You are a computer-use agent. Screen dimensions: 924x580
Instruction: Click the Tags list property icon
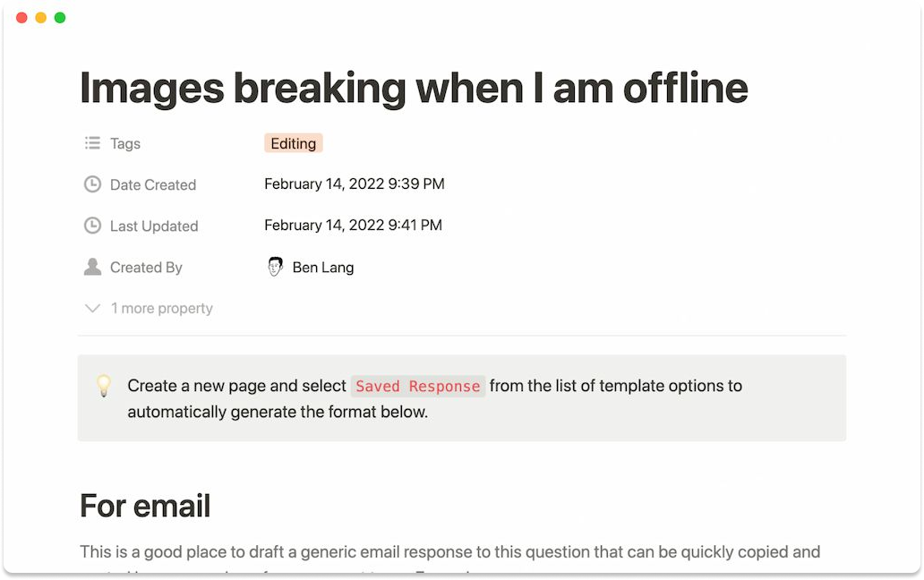(x=92, y=143)
